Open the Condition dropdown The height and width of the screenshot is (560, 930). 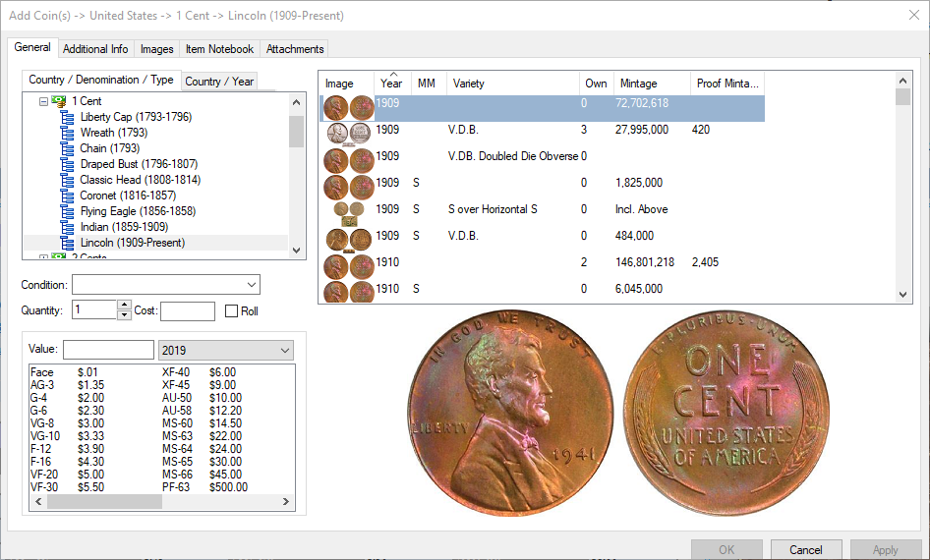252,285
